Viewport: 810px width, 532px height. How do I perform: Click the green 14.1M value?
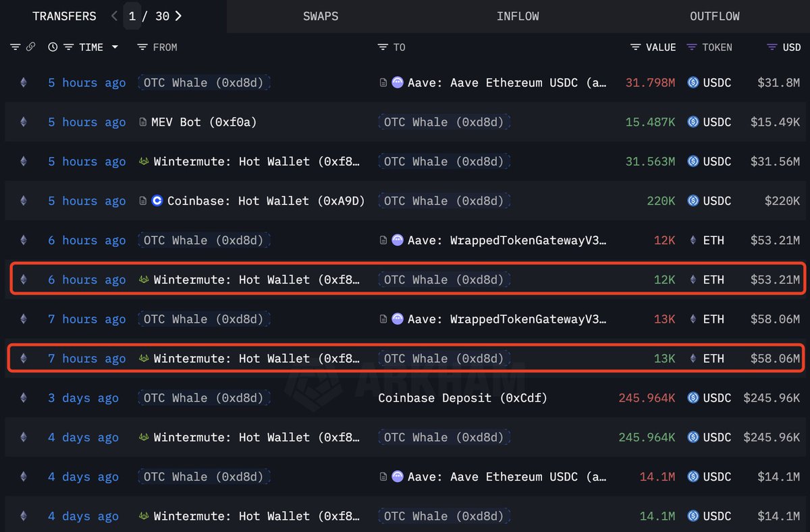(x=657, y=516)
